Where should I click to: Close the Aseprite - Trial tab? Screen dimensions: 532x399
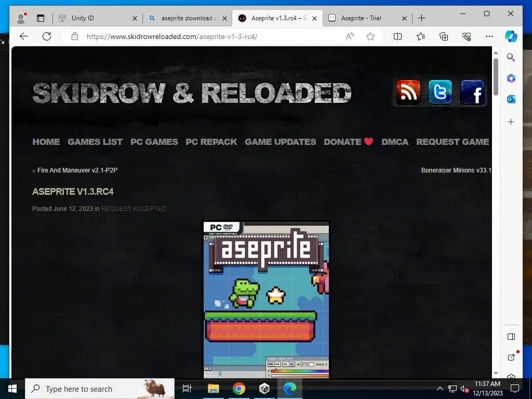click(404, 18)
